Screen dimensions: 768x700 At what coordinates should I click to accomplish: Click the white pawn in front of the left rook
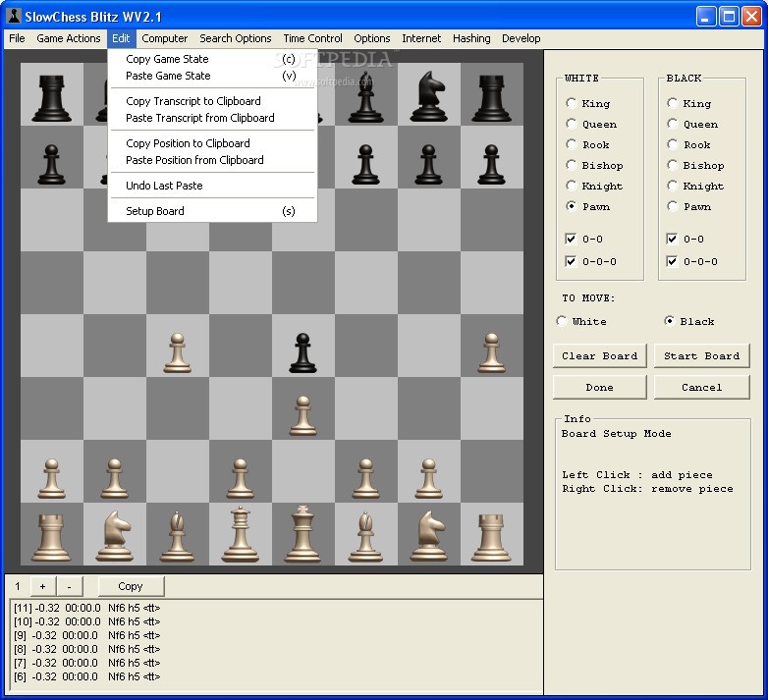51,478
